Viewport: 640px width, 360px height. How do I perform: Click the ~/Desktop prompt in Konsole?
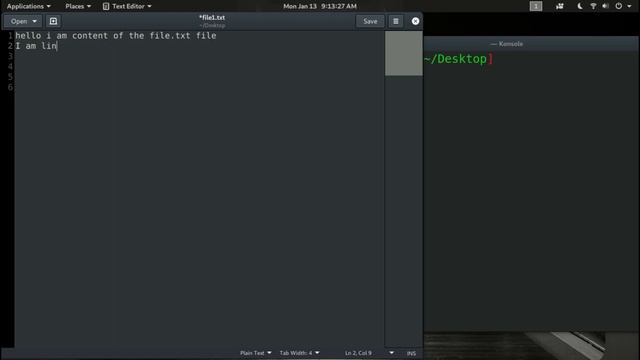tap(459, 59)
